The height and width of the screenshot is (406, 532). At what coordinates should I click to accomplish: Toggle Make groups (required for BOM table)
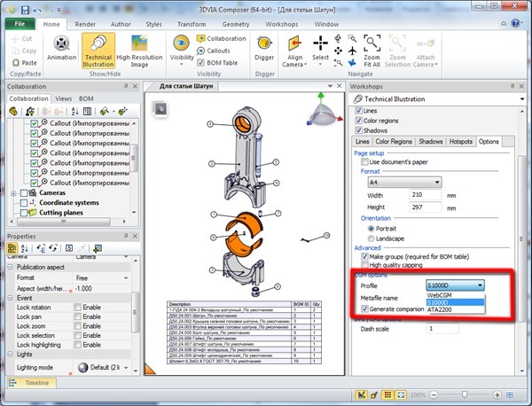click(364, 256)
